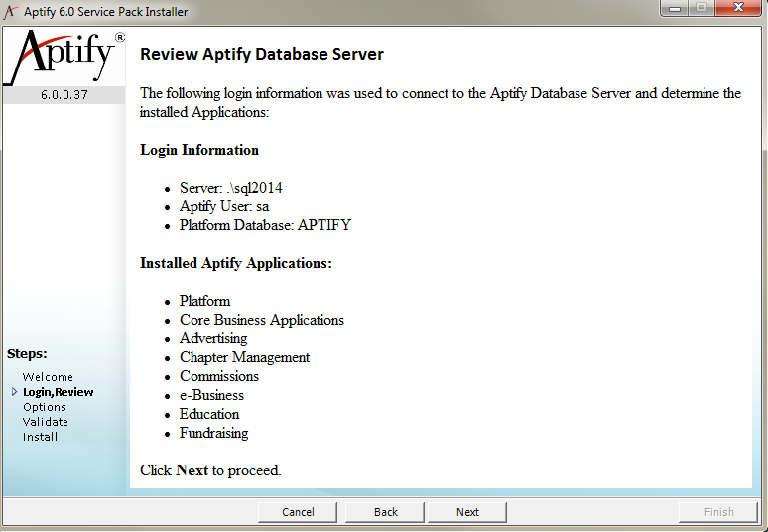Cancel the service pack installation
This screenshot has height=532, width=768.
click(298, 512)
